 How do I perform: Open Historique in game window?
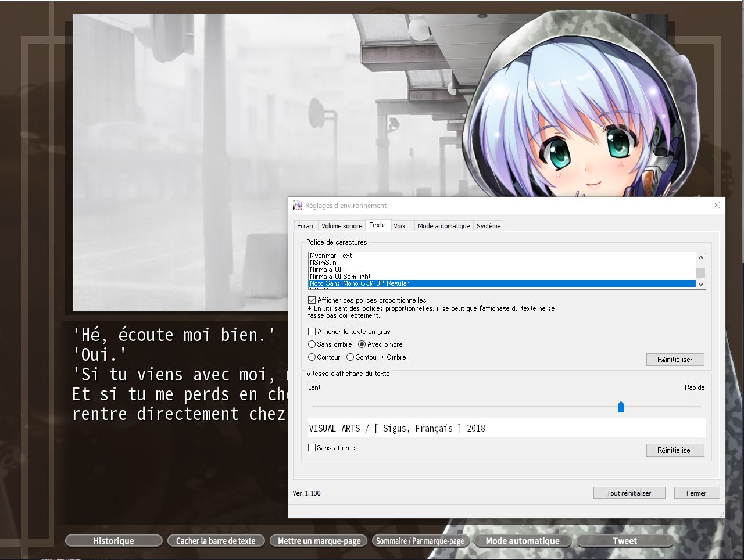(x=113, y=541)
